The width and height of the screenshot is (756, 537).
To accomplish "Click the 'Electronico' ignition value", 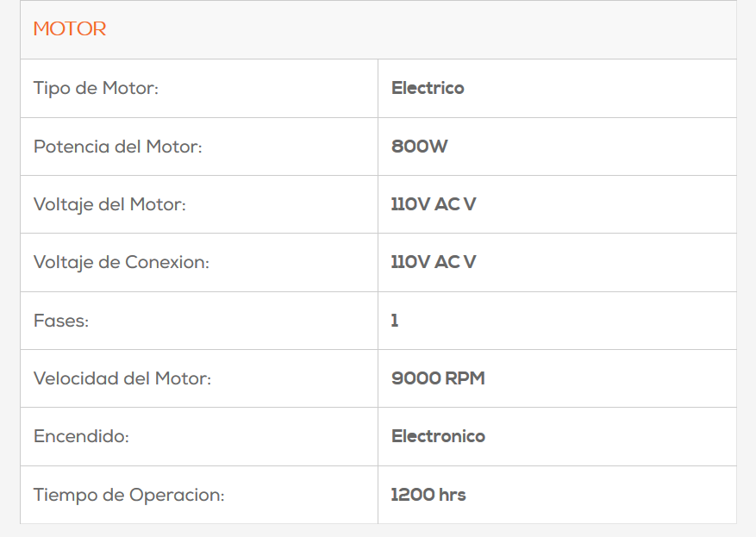I will (438, 436).
